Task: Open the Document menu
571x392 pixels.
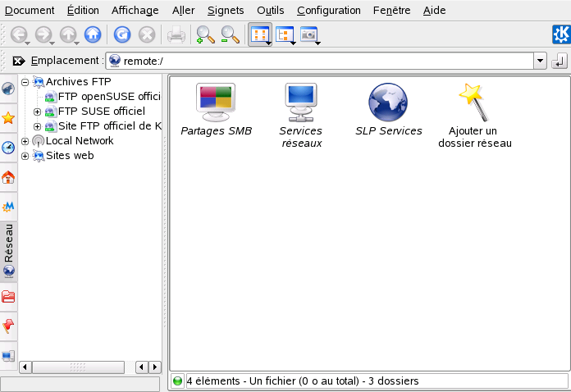Action: point(30,10)
